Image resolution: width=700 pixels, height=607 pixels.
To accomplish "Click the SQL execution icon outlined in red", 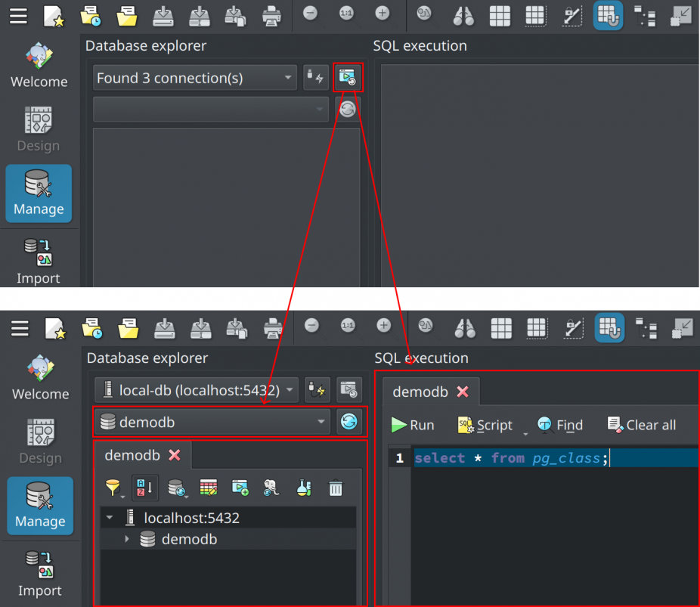I will click(x=348, y=78).
